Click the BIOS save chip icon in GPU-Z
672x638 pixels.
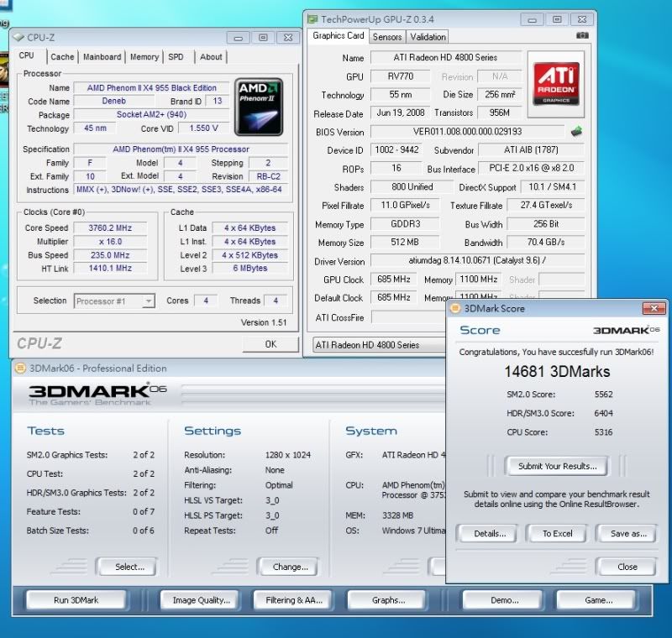point(576,132)
